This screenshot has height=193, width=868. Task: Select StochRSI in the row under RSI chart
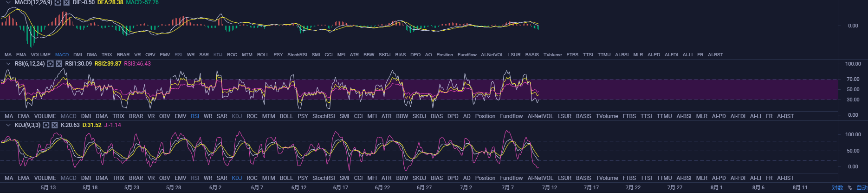[324, 116]
